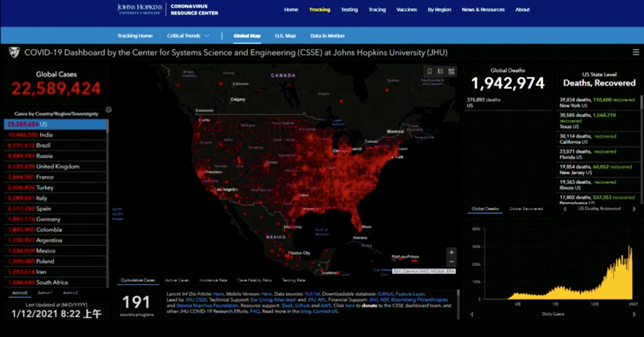Select the Global Deaths tab
The height and width of the screenshot is (337, 644).
click(485, 209)
